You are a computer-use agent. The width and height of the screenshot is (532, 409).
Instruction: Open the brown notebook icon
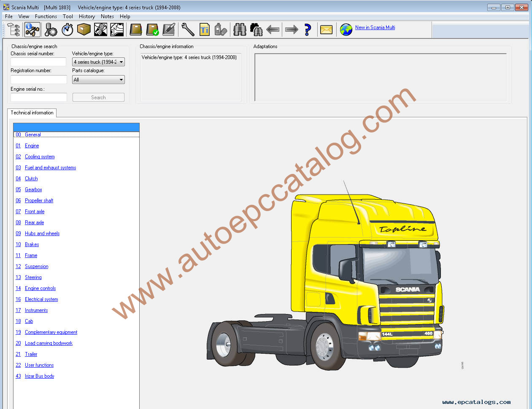pyautogui.click(x=136, y=30)
